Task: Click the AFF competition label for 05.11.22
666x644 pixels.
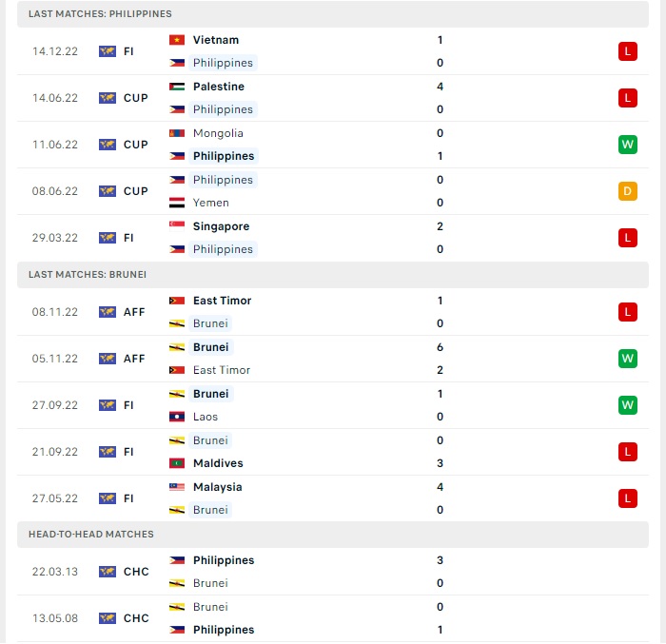Action: point(134,359)
